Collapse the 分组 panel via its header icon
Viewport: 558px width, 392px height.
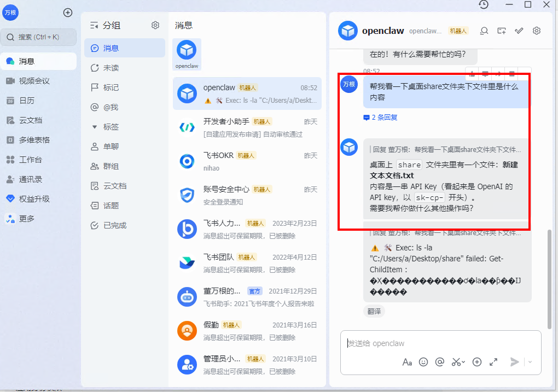coord(94,25)
